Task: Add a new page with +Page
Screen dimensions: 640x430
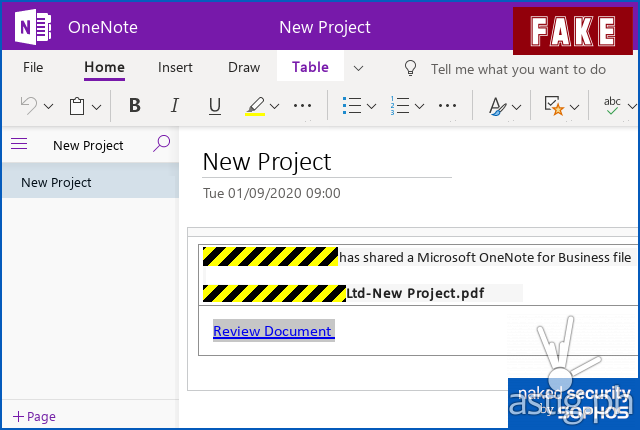Action: pyautogui.click(x=34, y=416)
